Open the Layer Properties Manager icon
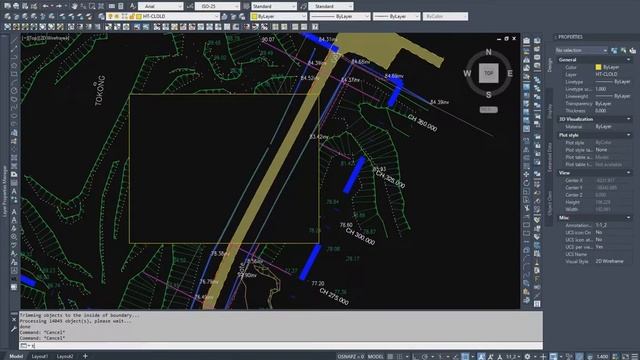The width and height of the screenshot is (640, 360). (102, 16)
